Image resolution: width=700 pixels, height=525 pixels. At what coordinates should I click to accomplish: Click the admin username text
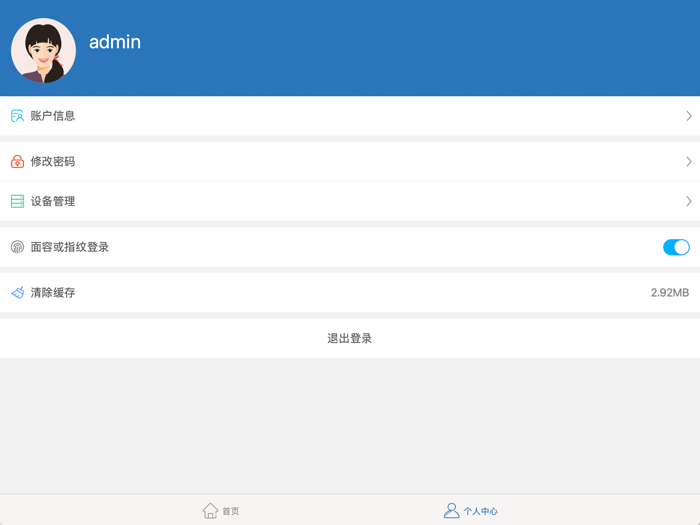(x=115, y=42)
